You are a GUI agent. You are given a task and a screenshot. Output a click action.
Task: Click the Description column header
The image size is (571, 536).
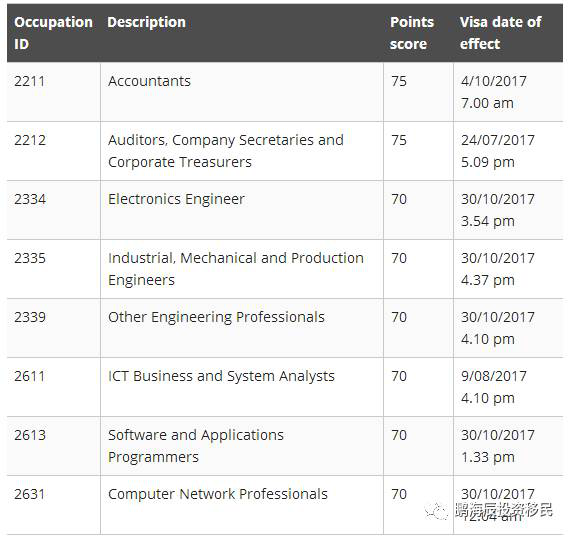(x=146, y=22)
